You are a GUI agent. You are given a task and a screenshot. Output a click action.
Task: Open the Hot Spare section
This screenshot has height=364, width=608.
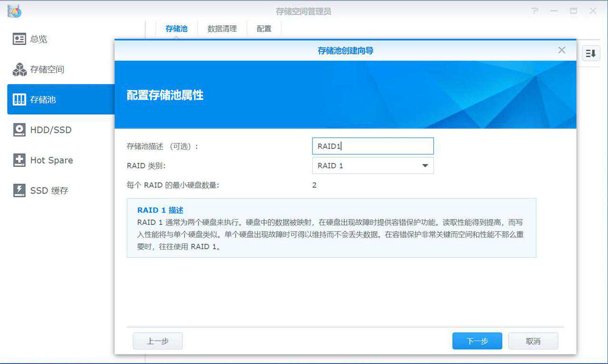pyautogui.click(x=51, y=160)
